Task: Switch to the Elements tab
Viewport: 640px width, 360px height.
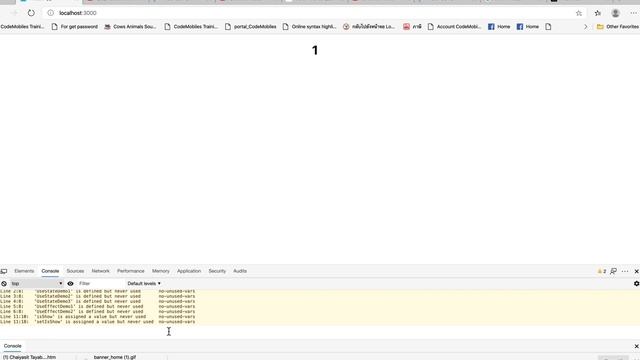Action: point(24,271)
